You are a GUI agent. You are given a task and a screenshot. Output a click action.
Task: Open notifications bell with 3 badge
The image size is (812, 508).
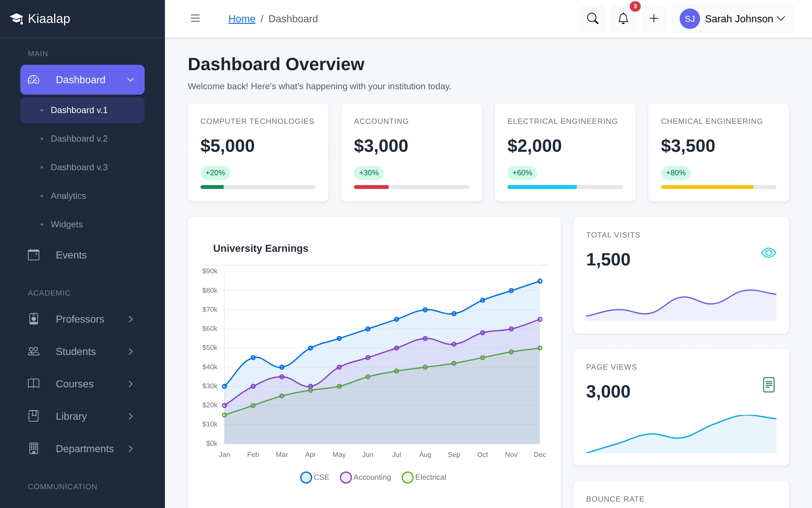click(623, 18)
